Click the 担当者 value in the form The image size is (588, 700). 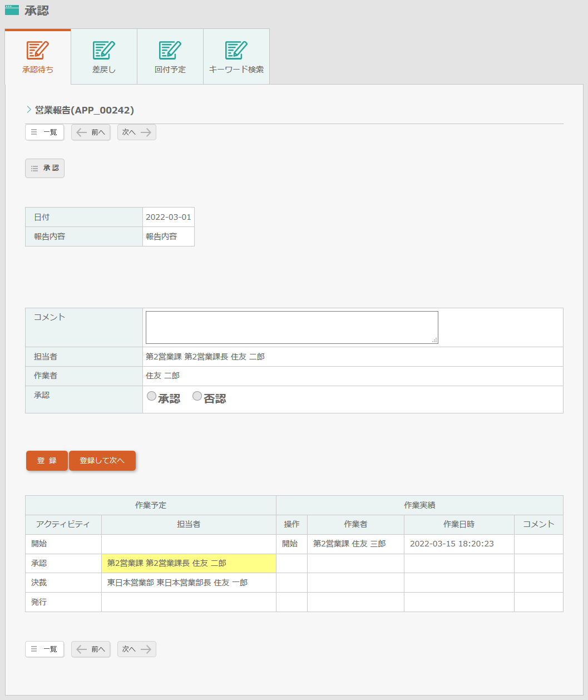click(x=205, y=357)
